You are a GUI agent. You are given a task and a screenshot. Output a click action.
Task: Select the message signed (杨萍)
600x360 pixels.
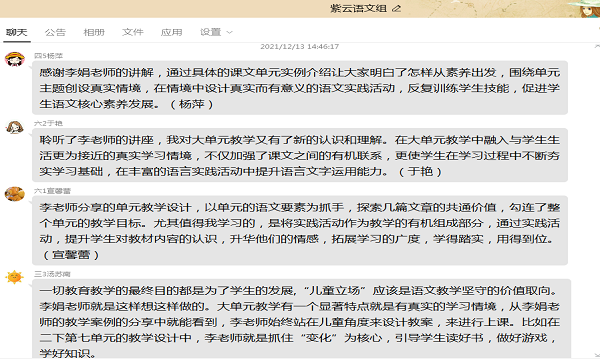[x=300, y=88]
